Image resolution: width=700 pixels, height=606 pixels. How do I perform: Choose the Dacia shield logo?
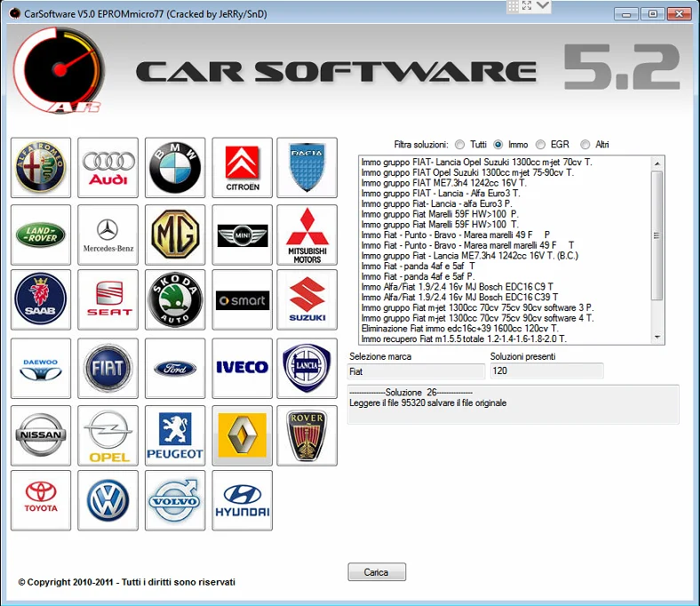pyautogui.click(x=306, y=167)
